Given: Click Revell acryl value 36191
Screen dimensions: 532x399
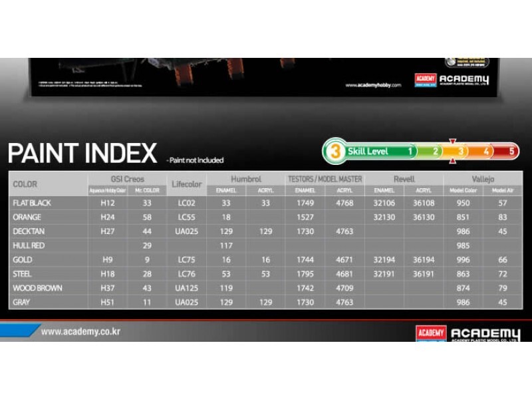Looking at the screenshot, I should point(424,274).
